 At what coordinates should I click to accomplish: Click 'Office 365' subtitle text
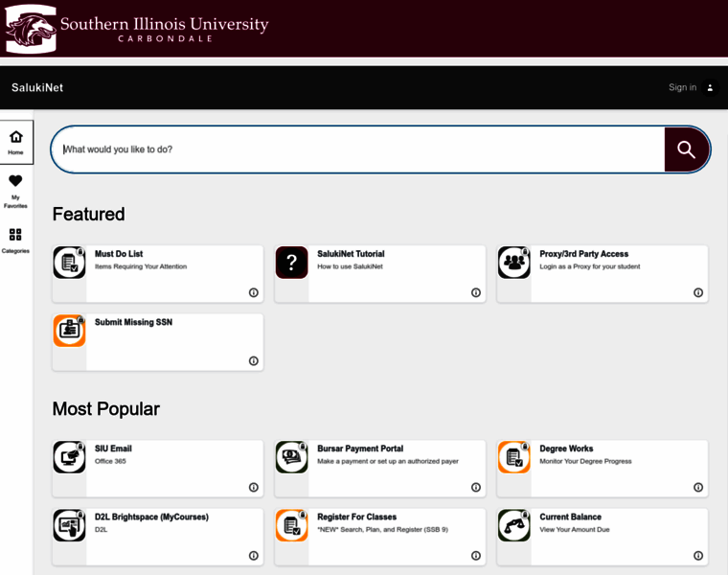[x=110, y=461]
